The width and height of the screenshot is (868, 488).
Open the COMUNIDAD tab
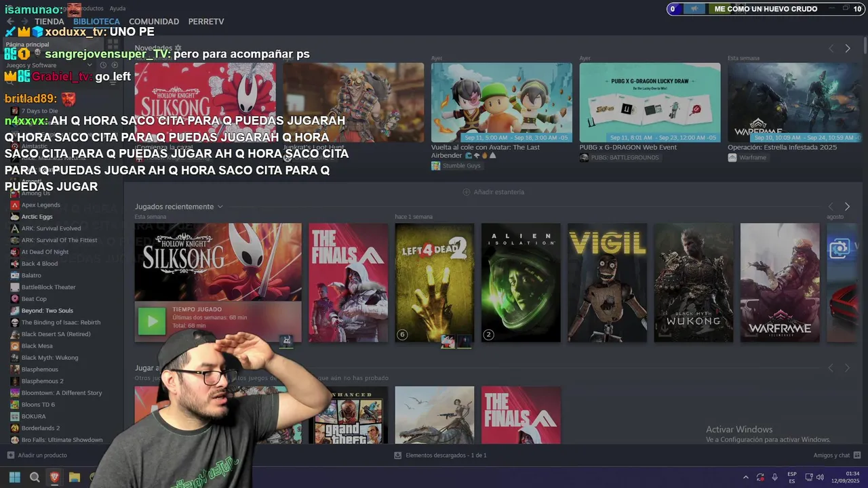click(x=154, y=22)
